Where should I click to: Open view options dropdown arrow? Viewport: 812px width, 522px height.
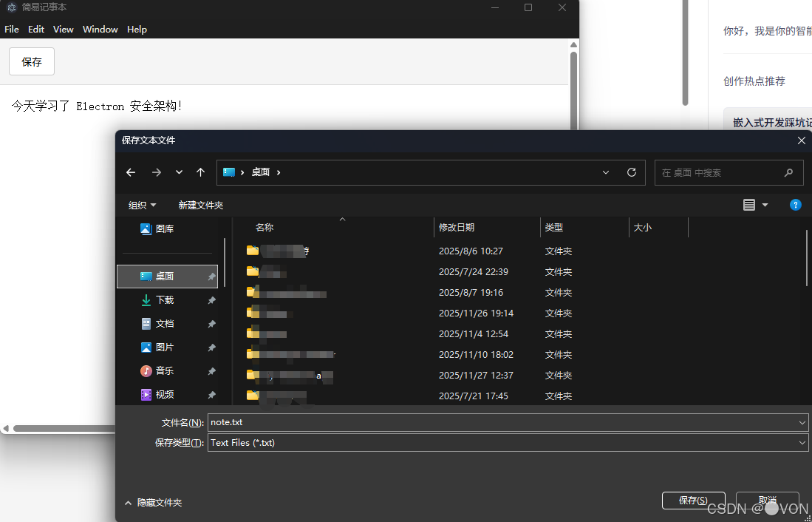tap(765, 206)
